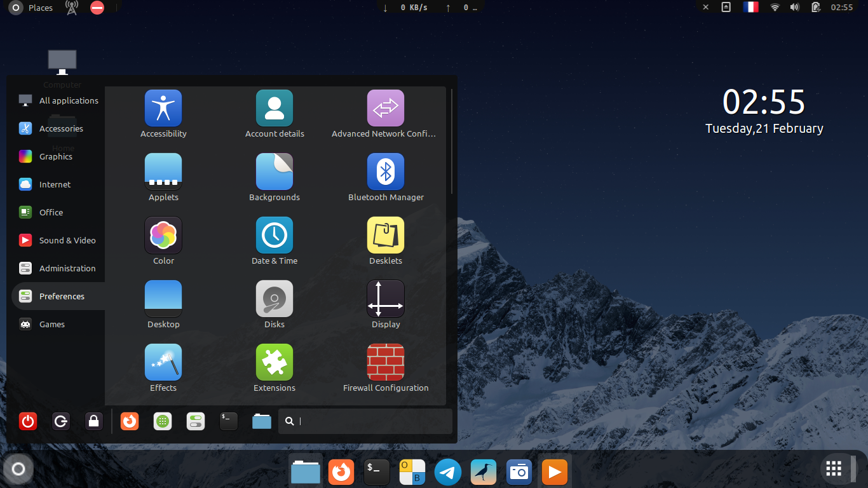Click the removable drives tray icon
This screenshot has width=868, height=488.
726,8
